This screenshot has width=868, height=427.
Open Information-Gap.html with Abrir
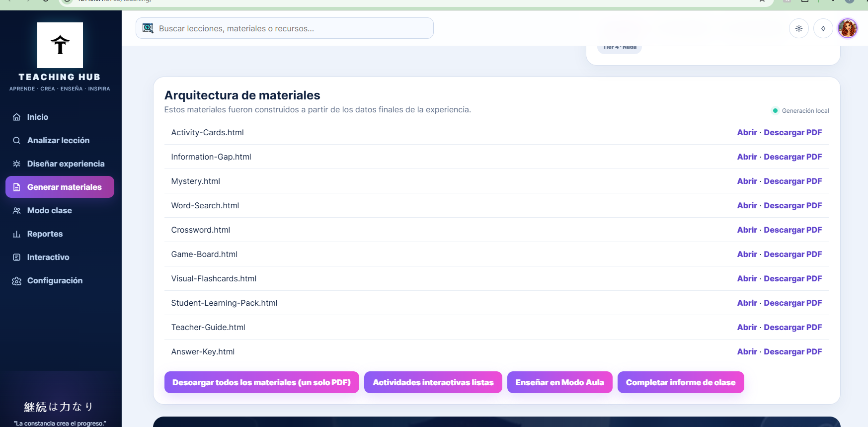(747, 157)
